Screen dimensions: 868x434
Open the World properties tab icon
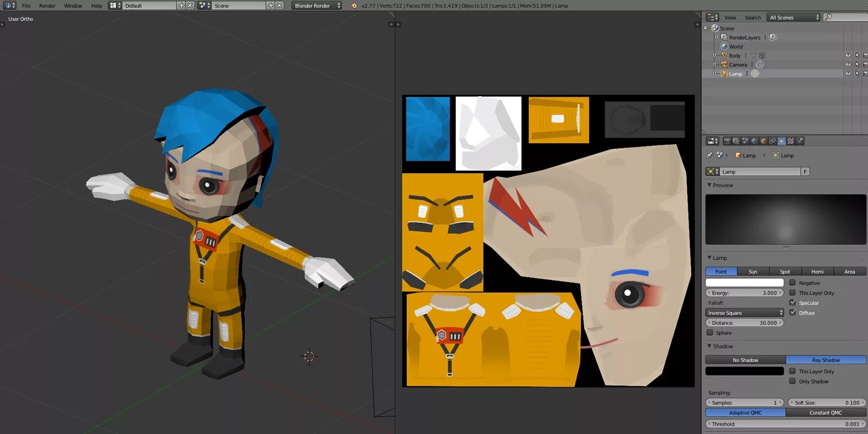click(x=754, y=141)
